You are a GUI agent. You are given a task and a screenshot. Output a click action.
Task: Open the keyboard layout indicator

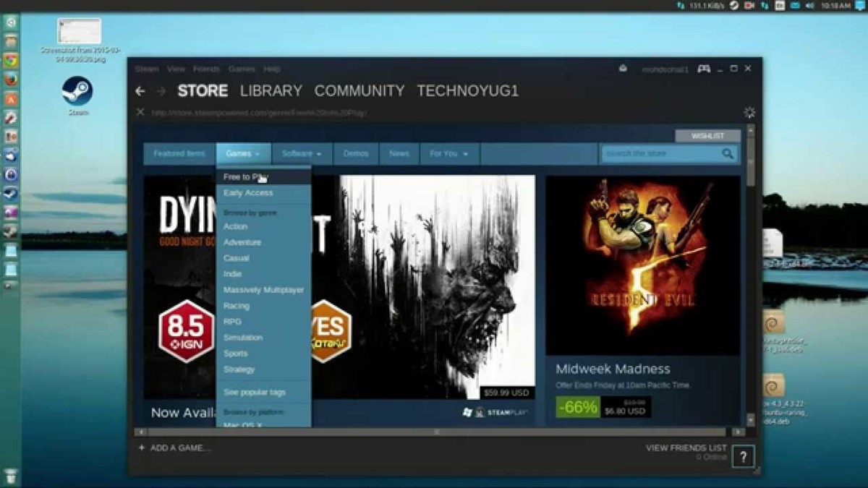click(780, 5)
